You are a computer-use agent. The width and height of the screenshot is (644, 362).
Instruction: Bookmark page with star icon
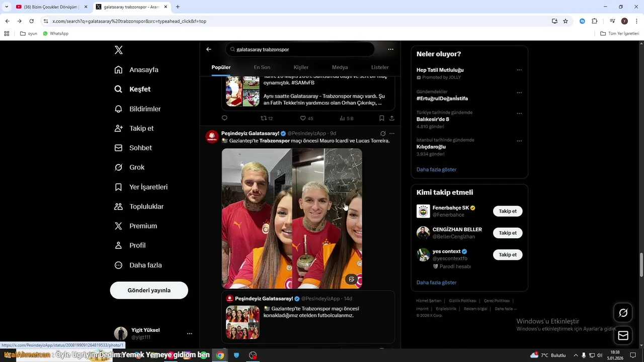(566, 21)
